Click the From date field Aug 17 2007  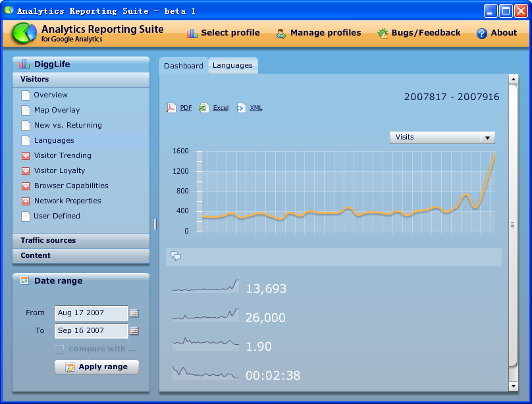pyautogui.click(x=92, y=313)
